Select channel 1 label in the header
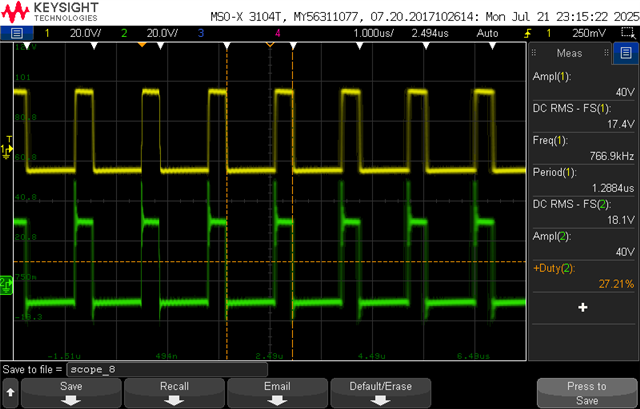This screenshot has height=409, width=640. (x=47, y=33)
